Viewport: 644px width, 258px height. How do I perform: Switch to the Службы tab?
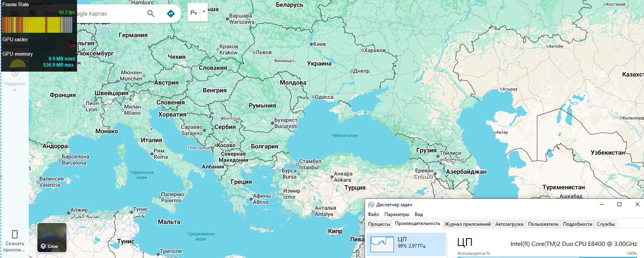(606, 224)
